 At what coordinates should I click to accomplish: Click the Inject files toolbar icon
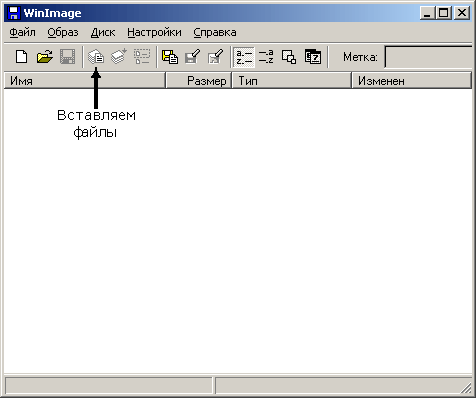click(x=96, y=57)
